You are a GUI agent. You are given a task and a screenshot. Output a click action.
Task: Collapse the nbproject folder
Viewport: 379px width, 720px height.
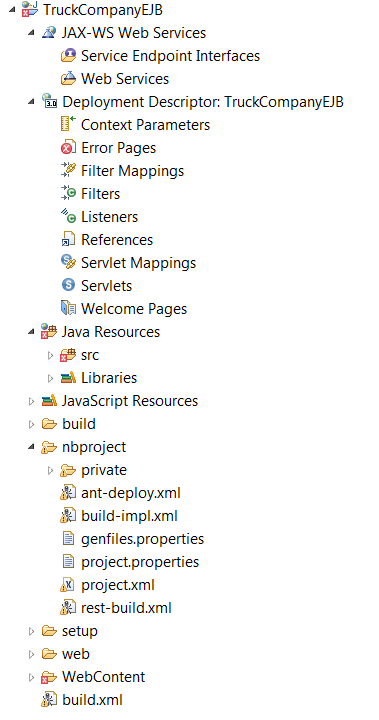click(x=31, y=447)
